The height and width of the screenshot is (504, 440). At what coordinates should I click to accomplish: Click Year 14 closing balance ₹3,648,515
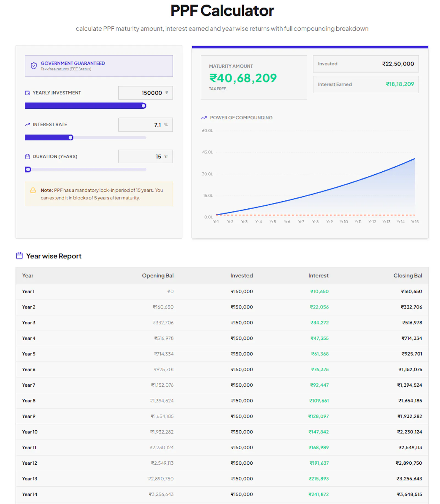coord(409,494)
